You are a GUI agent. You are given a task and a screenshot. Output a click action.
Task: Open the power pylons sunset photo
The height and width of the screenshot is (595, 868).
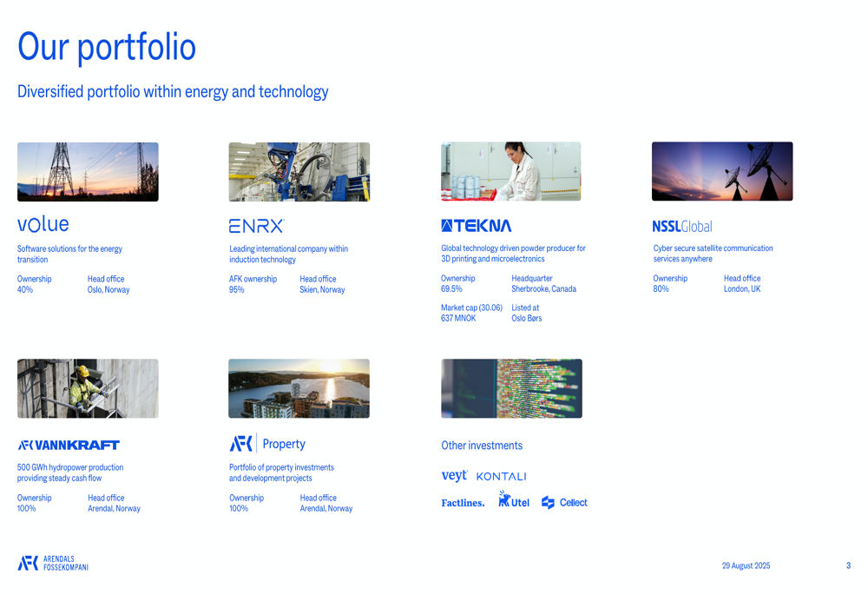click(x=88, y=172)
